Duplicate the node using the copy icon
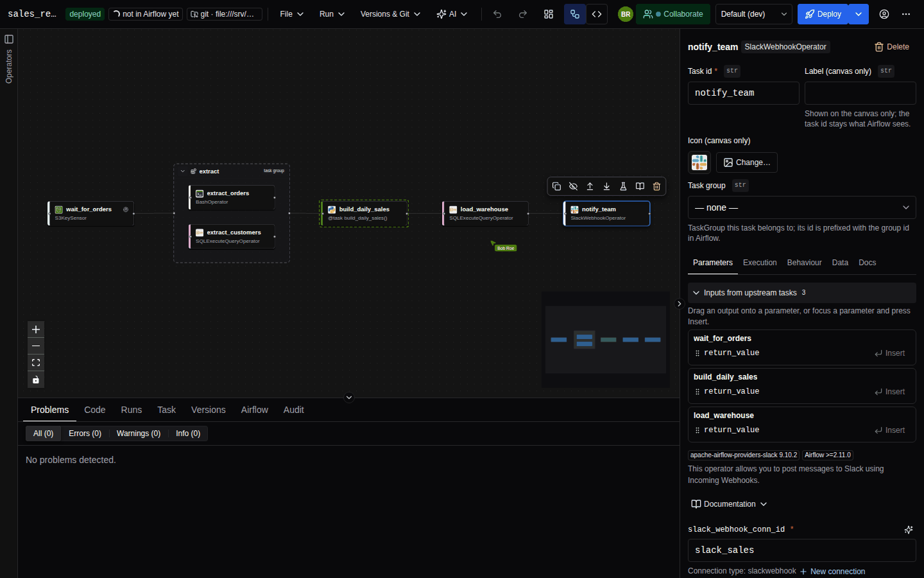Screen dimensions: 924x578 (556, 186)
